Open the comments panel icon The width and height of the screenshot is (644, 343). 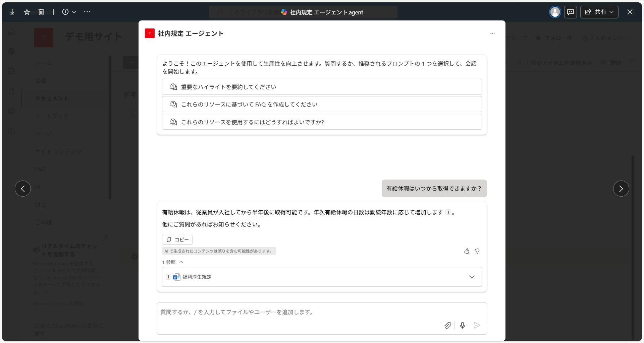pos(570,12)
